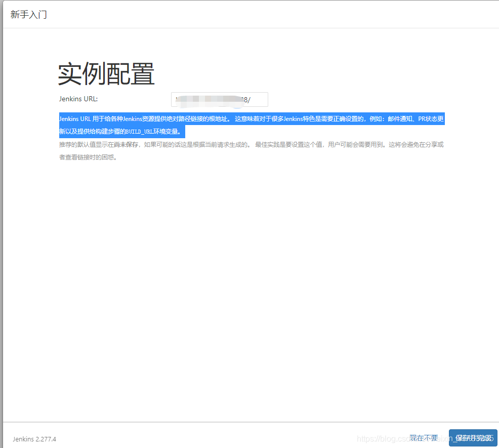Image resolution: width=499 pixels, height=448 pixels.
Task: Click the Jenkins URL: field label
Action: pyautogui.click(x=78, y=99)
